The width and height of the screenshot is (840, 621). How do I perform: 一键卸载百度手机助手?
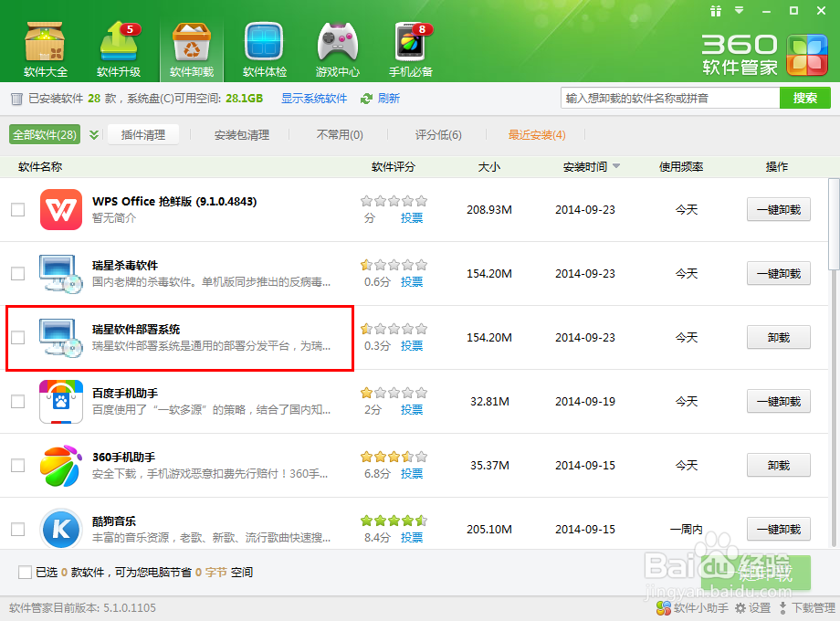click(x=778, y=401)
